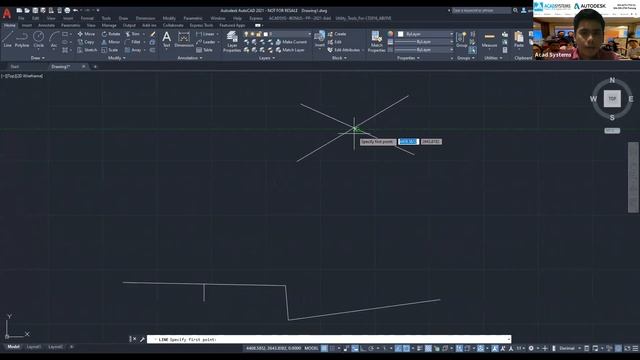This screenshot has height=360, width=640.
Task: Select the Polyline tool
Action: [22, 40]
